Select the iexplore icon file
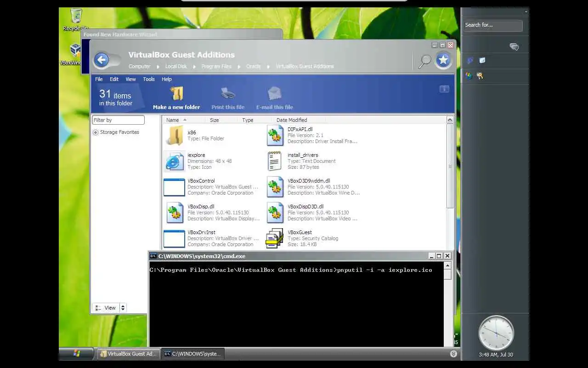Image resolution: width=588 pixels, height=368 pixels. click(x=175, y=161)
